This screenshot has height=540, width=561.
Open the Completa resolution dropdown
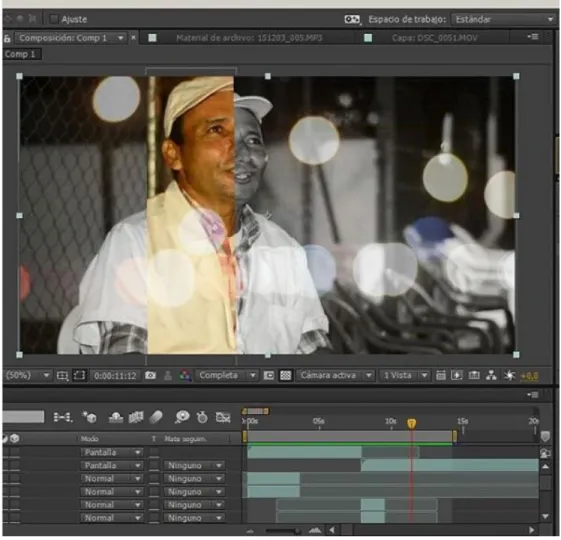pos(226,375)
